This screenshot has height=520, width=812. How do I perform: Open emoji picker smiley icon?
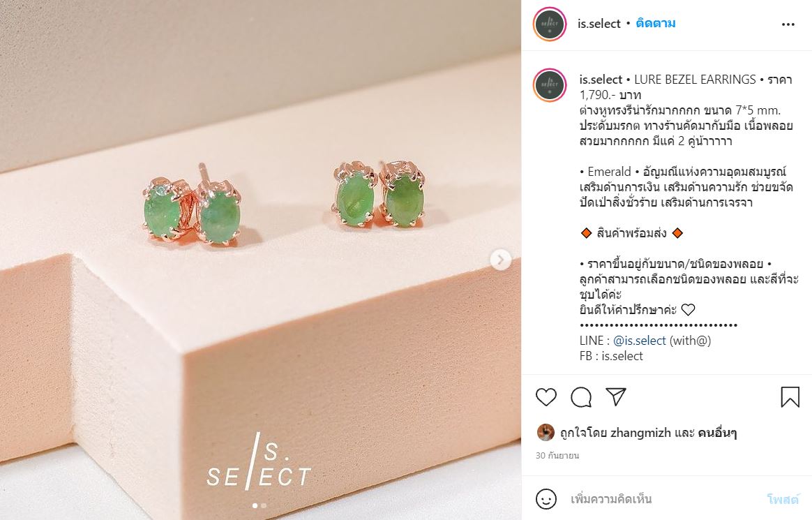[546, 499]
